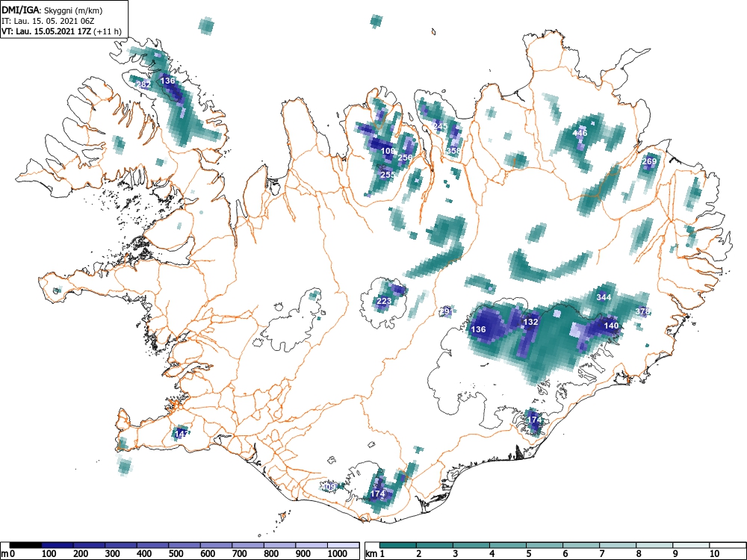Click the 3 label on the km scale
Image resolution: width=747 pixels, height=560 pixels.
click(x=456, y=554)
